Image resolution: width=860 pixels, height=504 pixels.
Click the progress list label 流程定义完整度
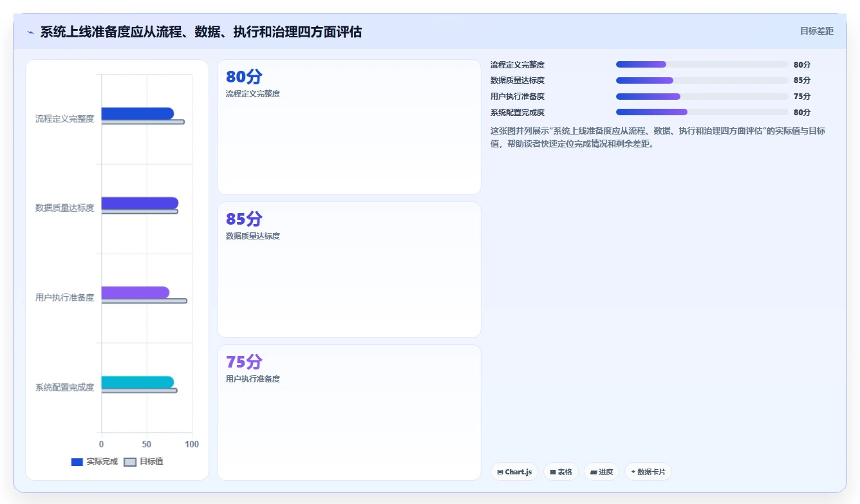point(518,64)
